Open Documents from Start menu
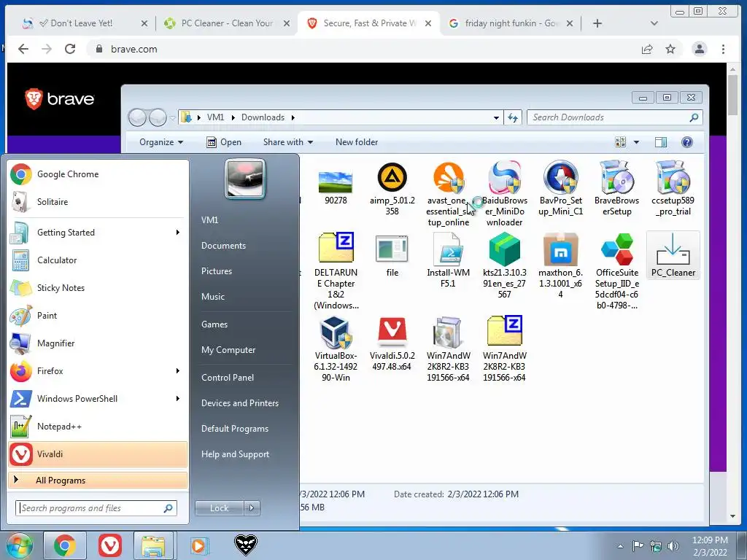The image size is (747, 560). tap(223, 246)
